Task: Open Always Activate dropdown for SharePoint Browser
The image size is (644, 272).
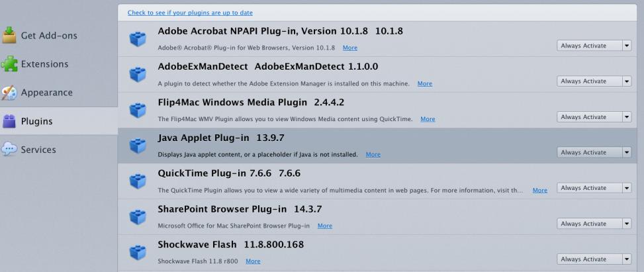Action: [594, 224]
